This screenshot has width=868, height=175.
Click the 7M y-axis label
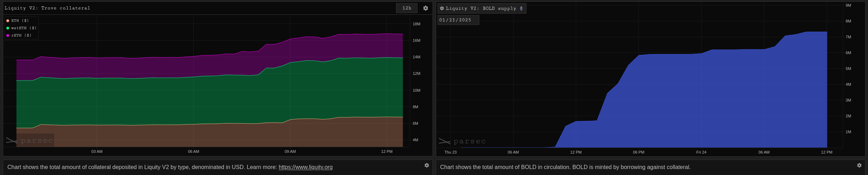coord(848,37)
